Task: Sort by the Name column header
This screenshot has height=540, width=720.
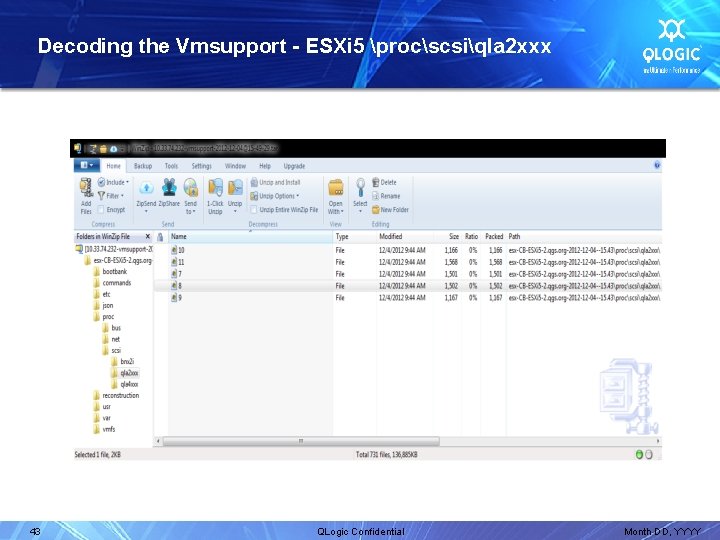Action: (250, 236)
